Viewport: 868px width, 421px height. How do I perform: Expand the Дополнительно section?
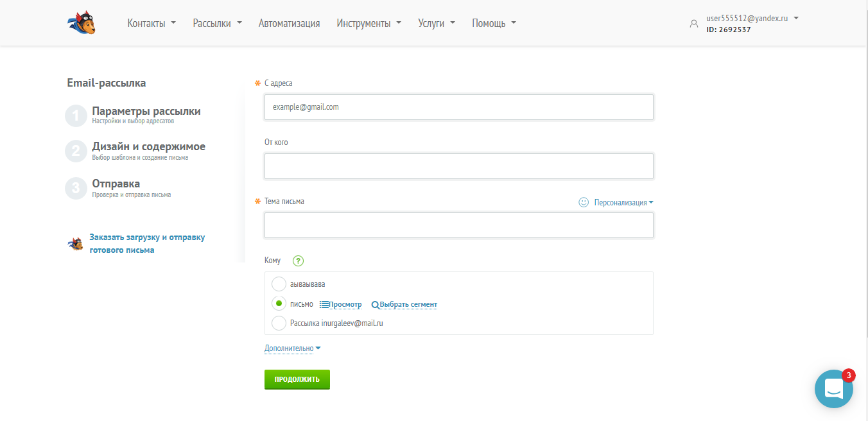[x=292, y=348]
